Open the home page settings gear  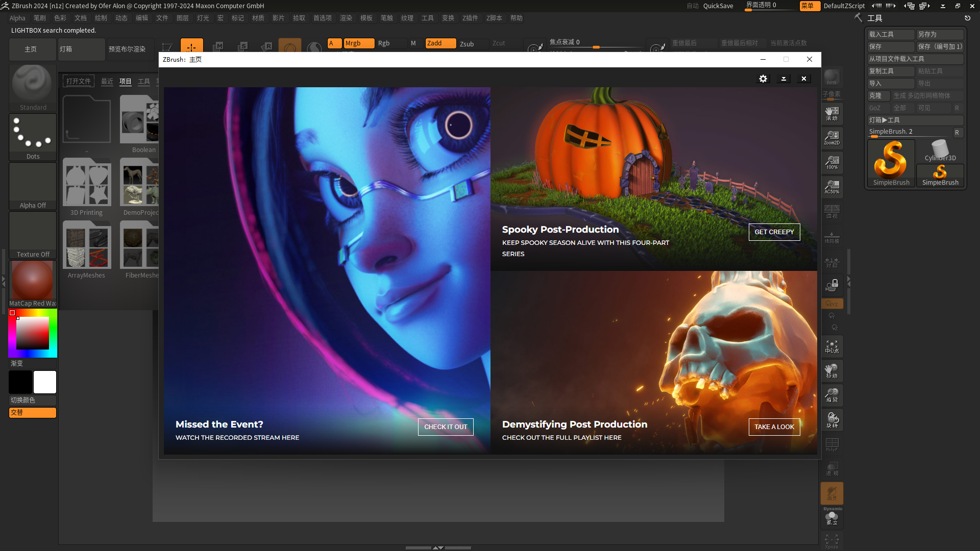coord(763,79)
